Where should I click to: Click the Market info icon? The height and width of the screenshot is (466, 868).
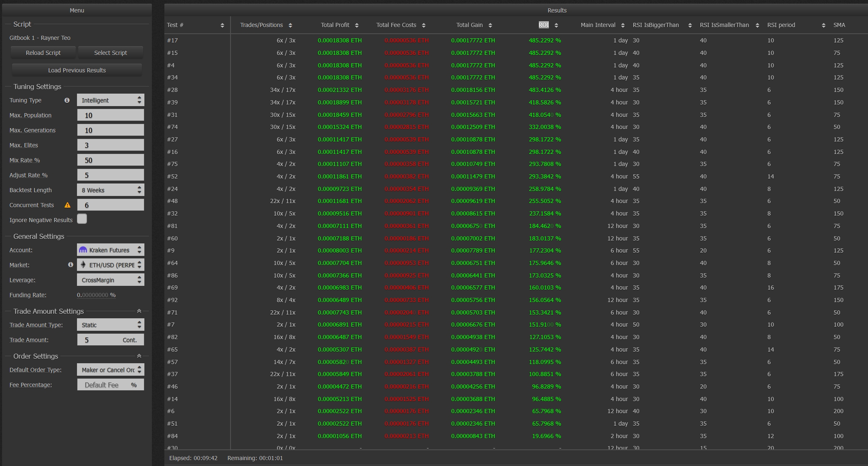pos(70,265)
